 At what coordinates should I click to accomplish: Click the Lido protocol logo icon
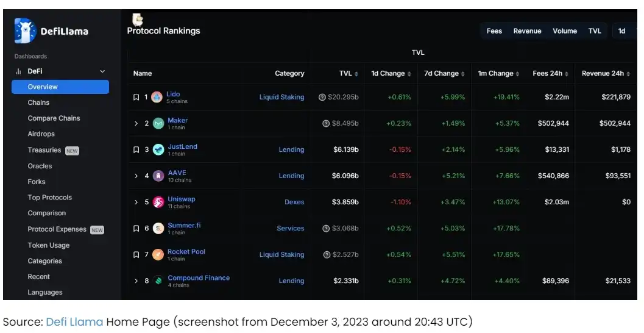click(157, 98)
